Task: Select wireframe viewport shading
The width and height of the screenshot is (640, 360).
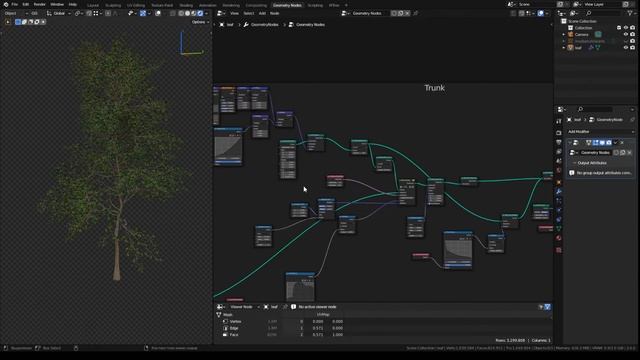Action: pos(181,13)
